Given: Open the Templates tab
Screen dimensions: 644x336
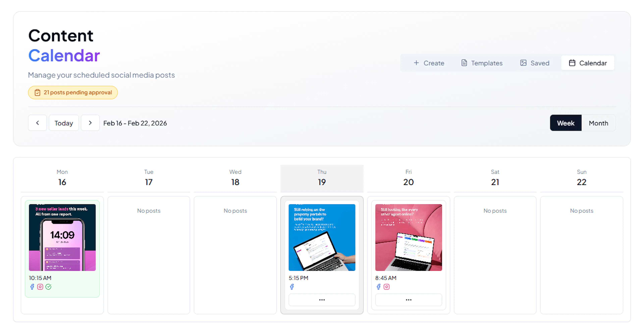Looking at the screenshot, I should click(x=481, y=63).
